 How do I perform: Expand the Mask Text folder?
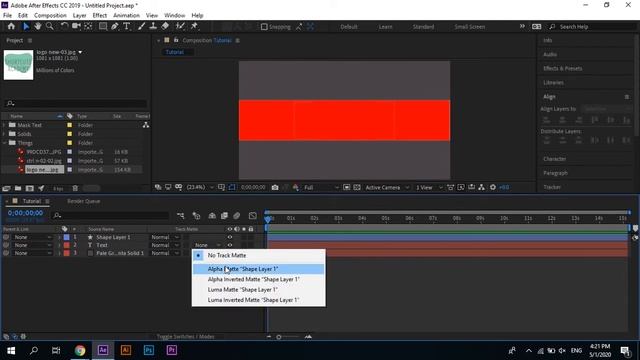click(x=4, y=125)
